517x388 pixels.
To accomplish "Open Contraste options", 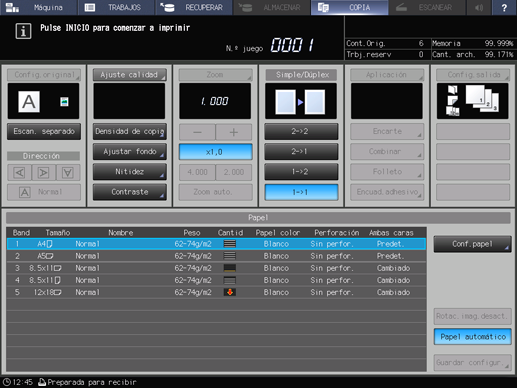I will click(x=130, y=192).
